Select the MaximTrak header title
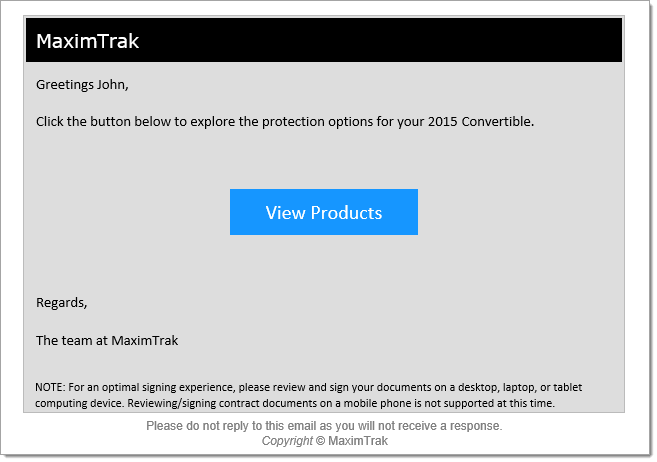Image resolution: width=657 pixels, height=462 pixels. pos(87,41)
